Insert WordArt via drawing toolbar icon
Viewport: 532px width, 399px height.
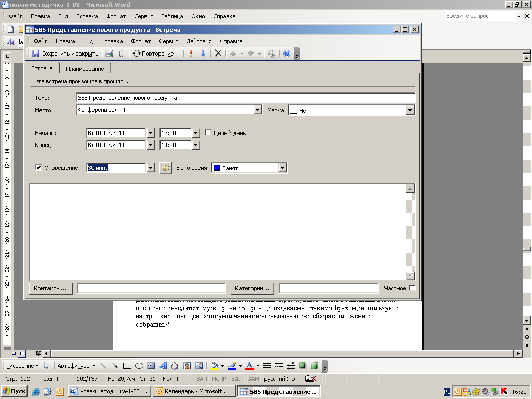[x=163, y=366]
